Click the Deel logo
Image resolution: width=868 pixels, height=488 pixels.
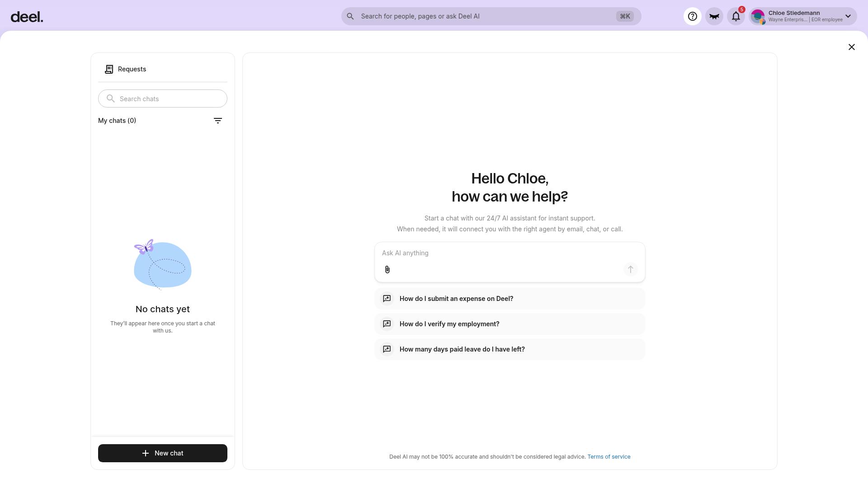[27, 17]
